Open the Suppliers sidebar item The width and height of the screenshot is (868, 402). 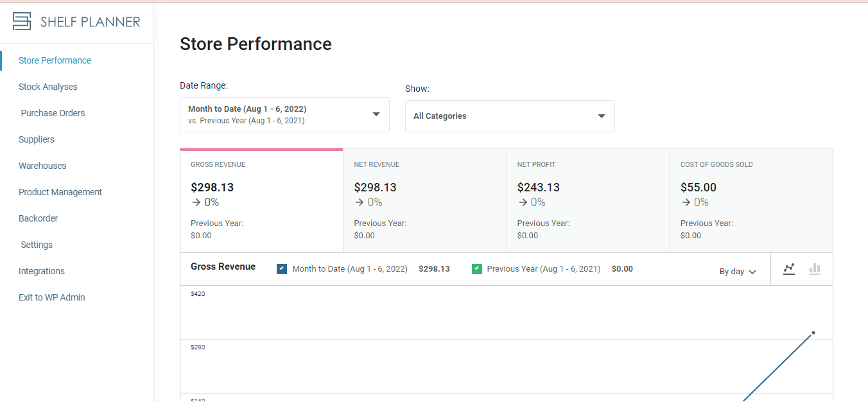[x=37, y=139]
